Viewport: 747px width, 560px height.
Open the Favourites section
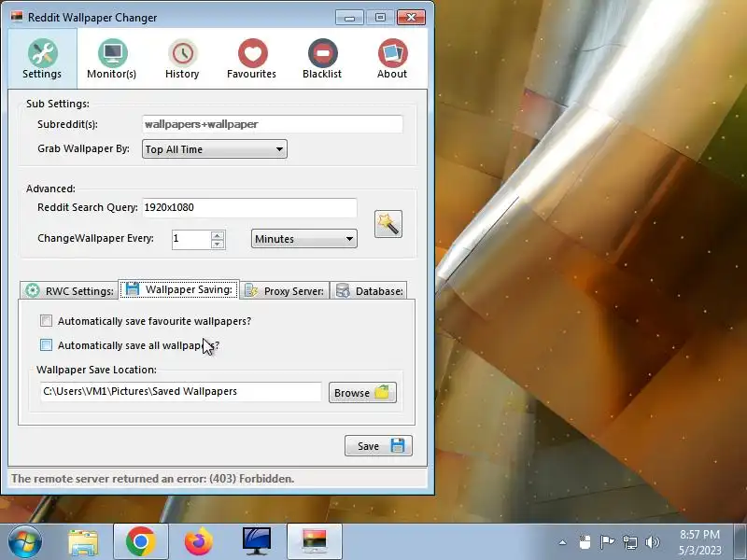tap(251, 59)
